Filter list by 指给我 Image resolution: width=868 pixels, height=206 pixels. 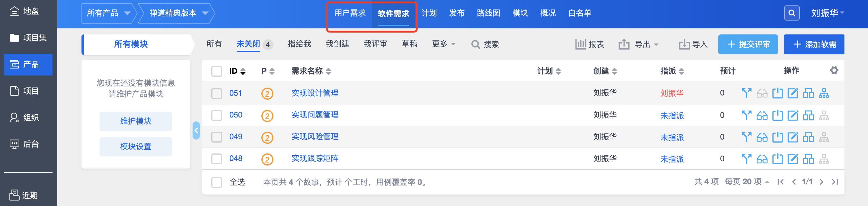[299, 44]
